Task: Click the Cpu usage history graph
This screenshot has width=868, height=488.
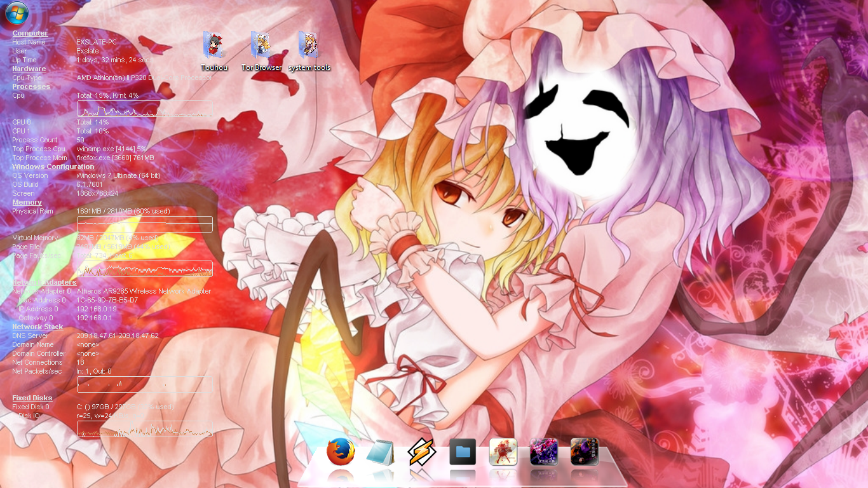Action: pyautogui.click(x=145, y=109)
